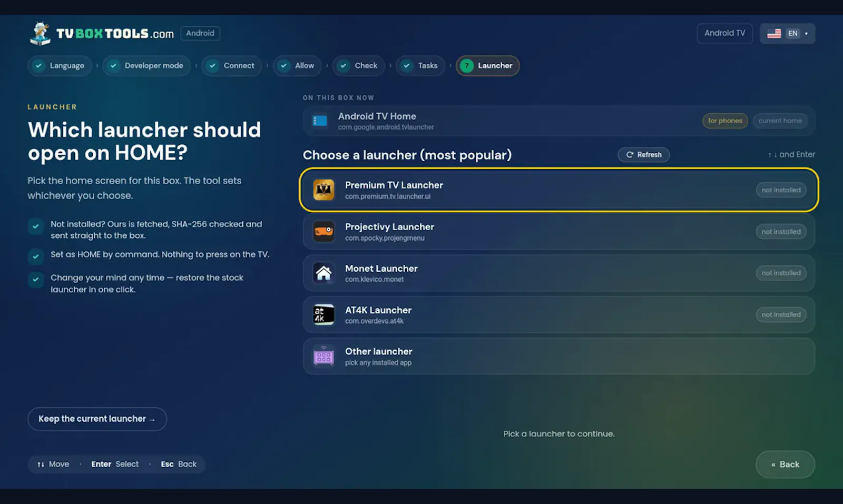The image size is (843, 504).
Task: Open the Allow step
Action: tap(297, 66)
